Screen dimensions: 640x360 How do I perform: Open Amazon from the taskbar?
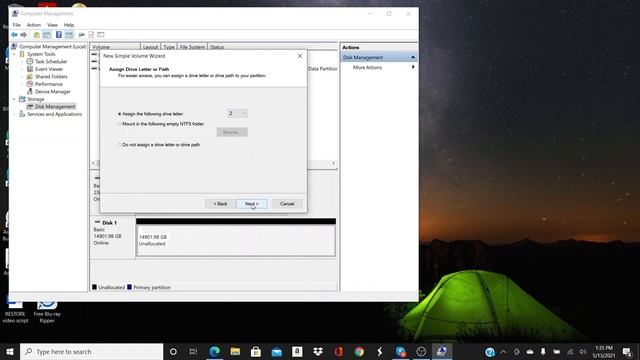(x=297, y=351)
